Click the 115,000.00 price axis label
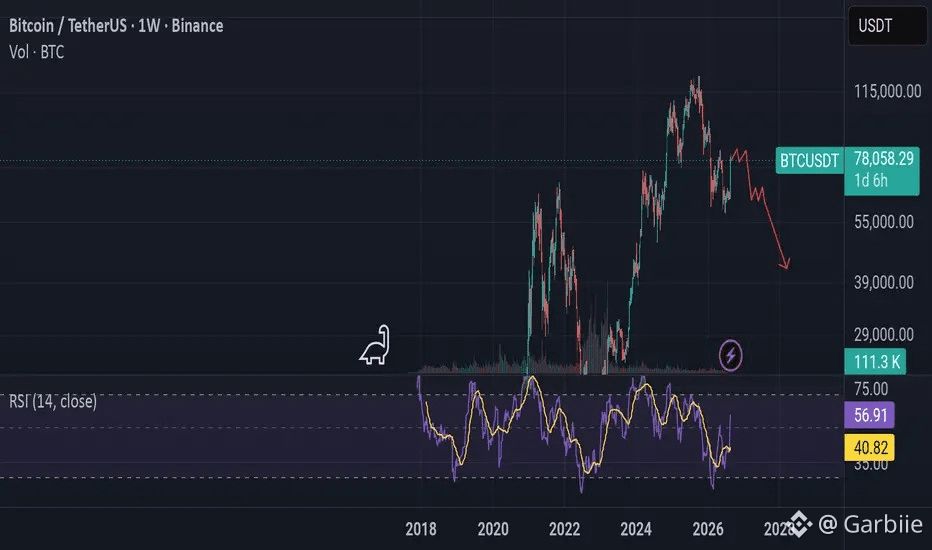 click(x=887, y=92)
